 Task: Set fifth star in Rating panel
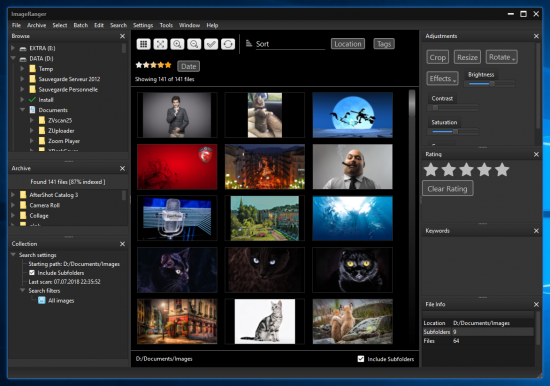point(502,169)
